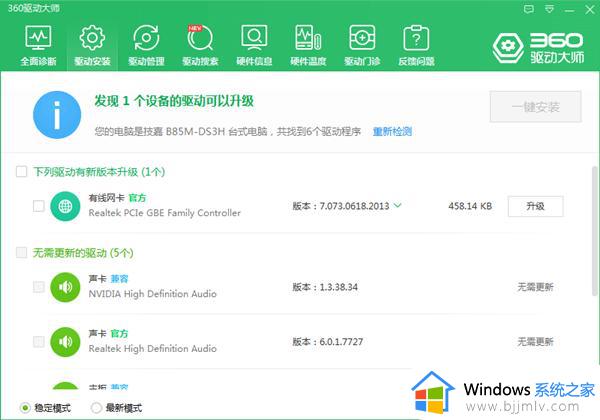Image resolution: width=600 pixels, height=420 pixels.
Task: Click the text Realtek PCIe GBE Family Controller
Action: point(165,213)
